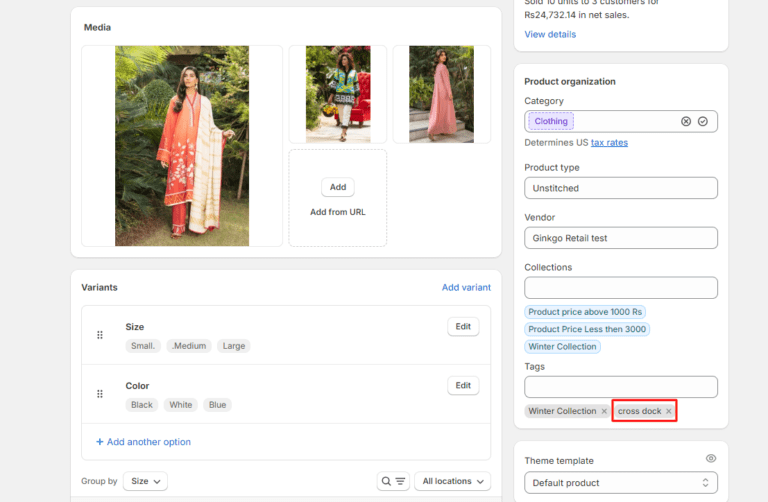Image resolution: width=768 pixels, height=502 pixels.
Task: Click the Medium size value chip
Action: coord(189,346)
